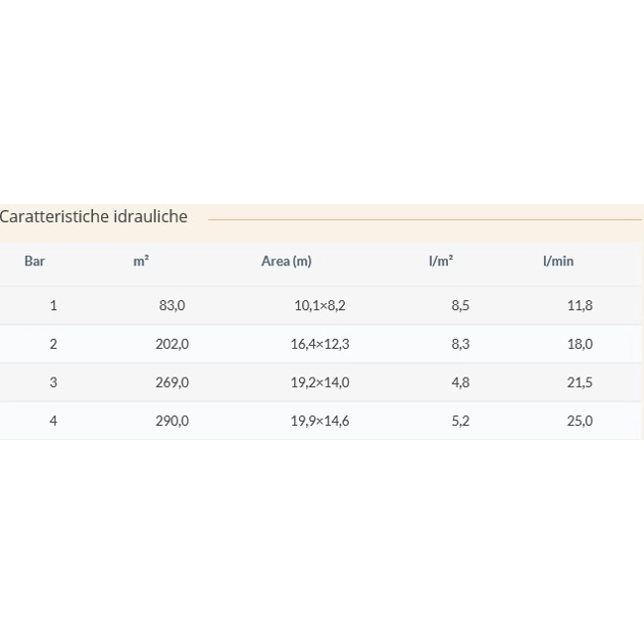Select the 4,8 l/m² cell
Viewport: 644px width, 644px height.
[461, 382]
